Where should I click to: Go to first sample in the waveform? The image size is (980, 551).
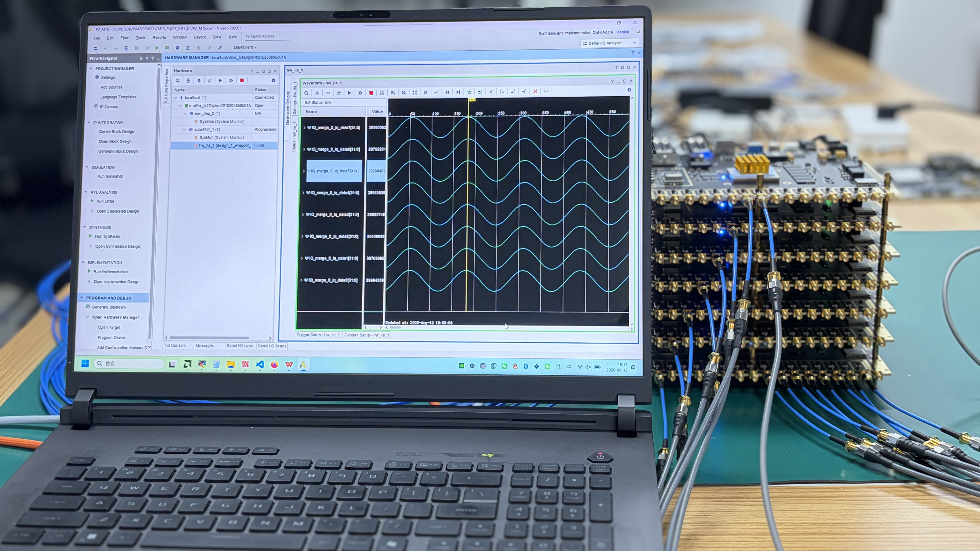tap(447, 92)
